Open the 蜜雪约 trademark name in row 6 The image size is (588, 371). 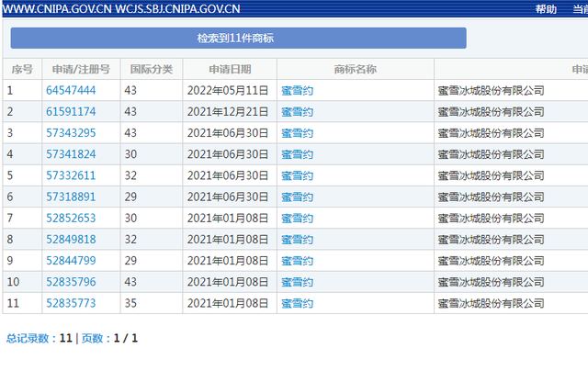297,197
